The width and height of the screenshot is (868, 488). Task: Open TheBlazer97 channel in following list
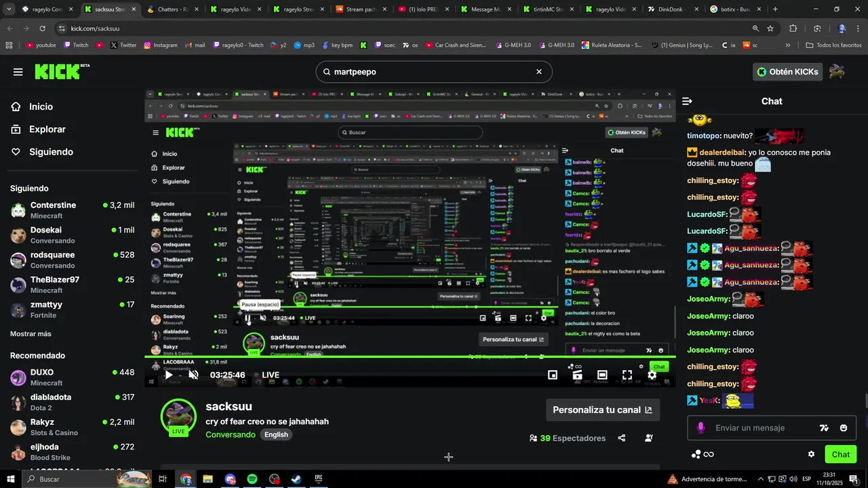pyautogui.click(x=72, y=285)
